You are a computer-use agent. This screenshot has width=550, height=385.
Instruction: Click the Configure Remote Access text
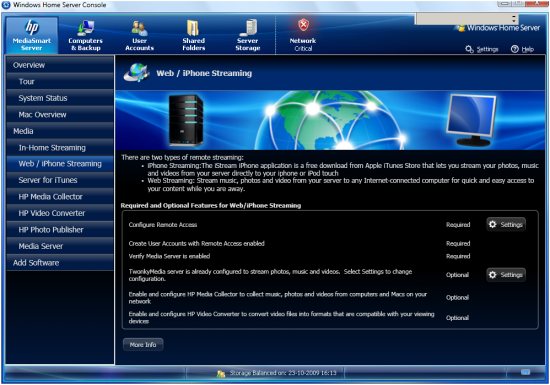(x=163, y=225)
